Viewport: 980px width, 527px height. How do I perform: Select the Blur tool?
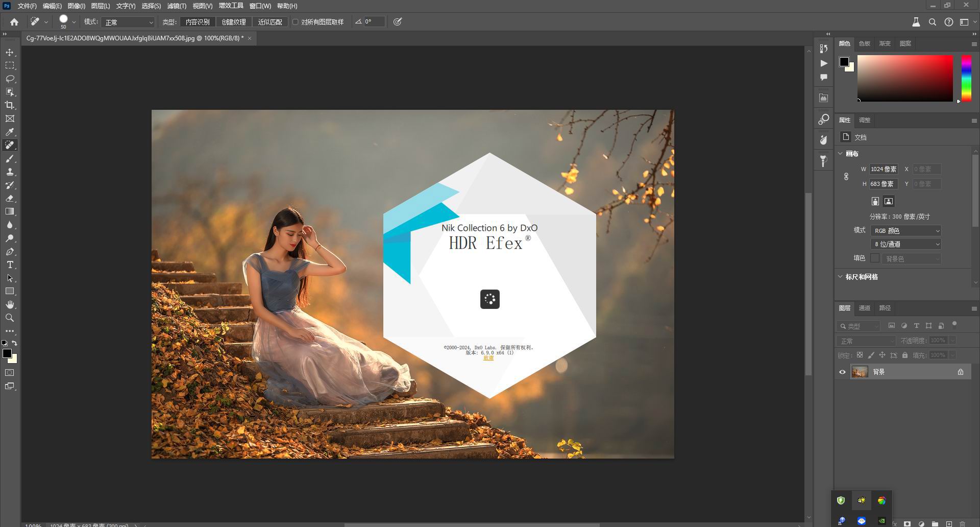click(10, 225)
